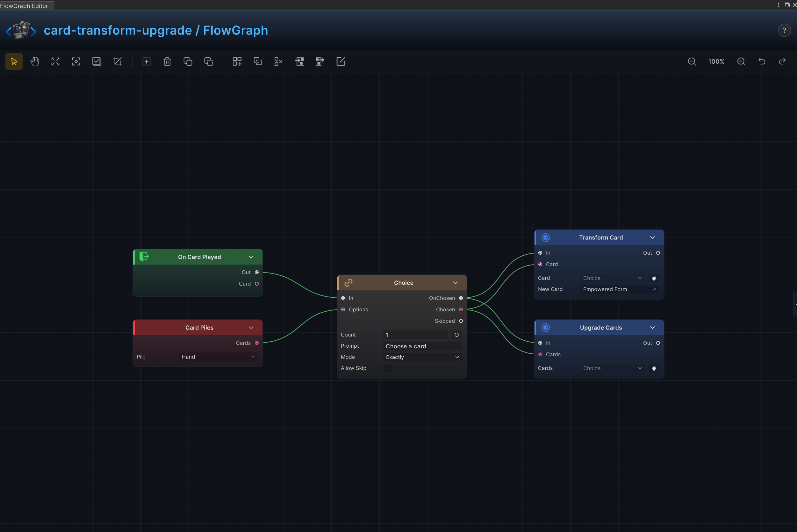Image resolution: width=797 pixels, height=532 pixels.
Task: Click the Upgrade Cards node action icon
Action: [545, 328]
